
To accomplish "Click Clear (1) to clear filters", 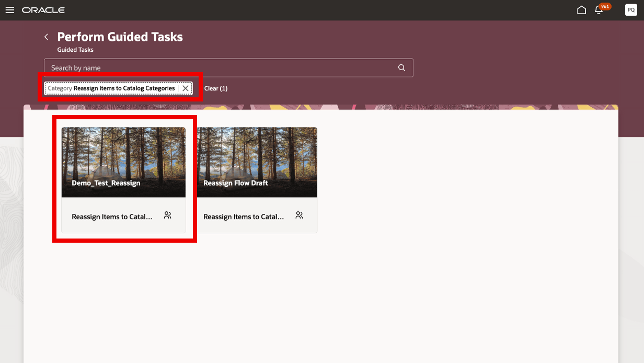I will click(x=216, y=88).
